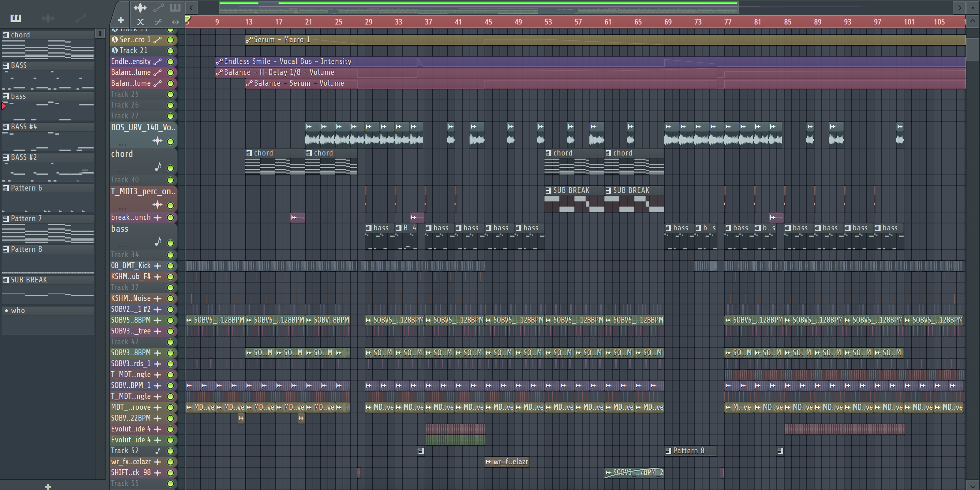Click bar 89 on the timeline ruler
Screen dimensions: 980x490
[x=817, y=22]
